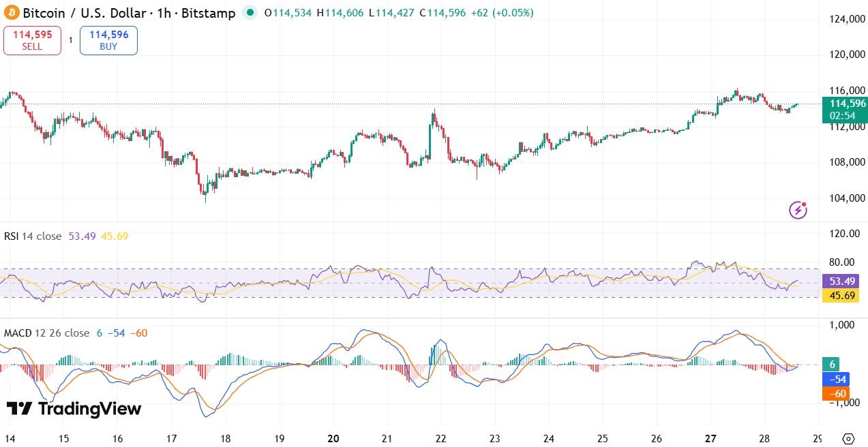
Task: Click the 124,000 level on the price axis
Action: click(x=843, y=19)
